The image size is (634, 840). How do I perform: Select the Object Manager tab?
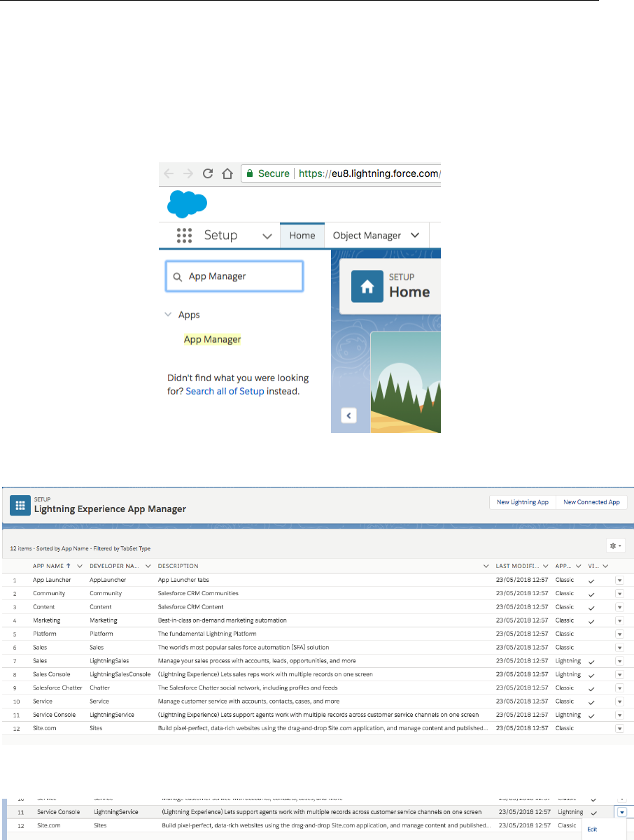pos(367,236)
